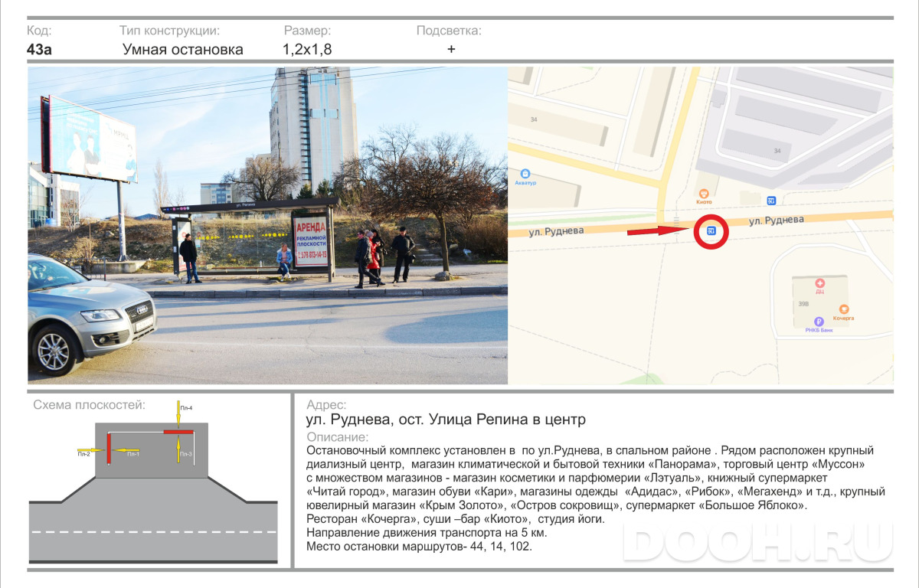The height and width of the screenshot is (588, 919).
Task: Click the size value '1,2x1,8'
Action: pos(307,50)
